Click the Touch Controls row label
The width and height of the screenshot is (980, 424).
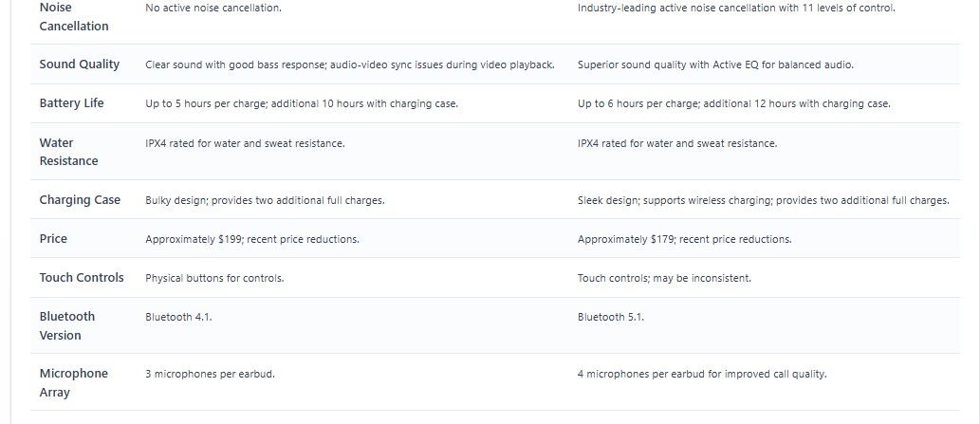[82, 278]
